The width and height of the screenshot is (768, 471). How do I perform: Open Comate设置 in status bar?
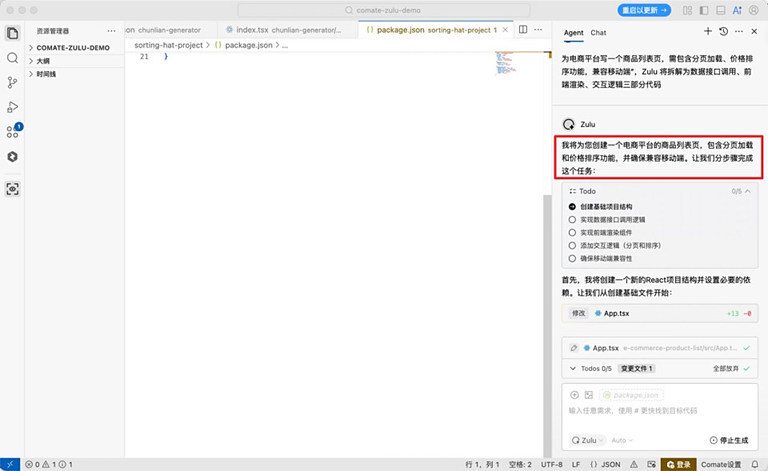pyautogui.click(x=720, y=464)
